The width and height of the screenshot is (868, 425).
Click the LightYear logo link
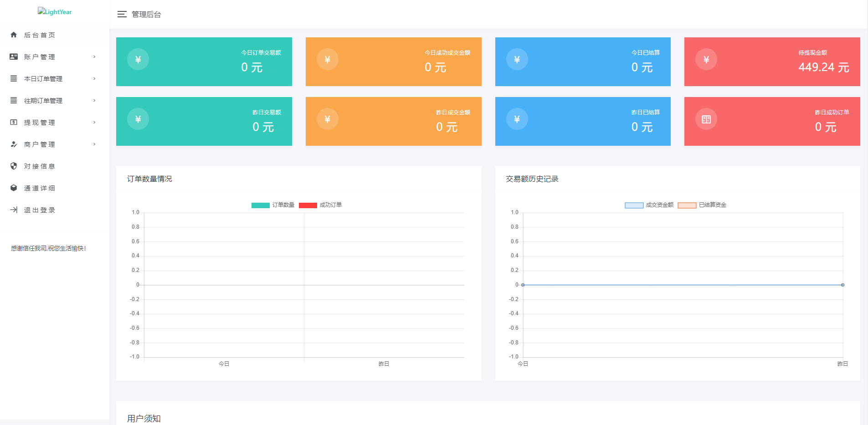[55, 12]
